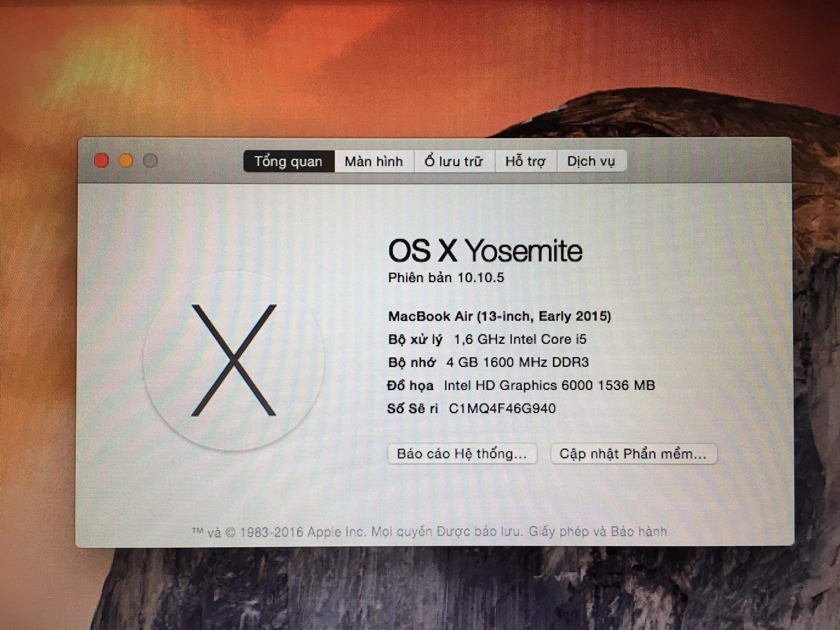This screenshot has width=840, height=630.
Task: Select the 4 GB 1600 MHz DDR3 value
Action: pos(518,362)
